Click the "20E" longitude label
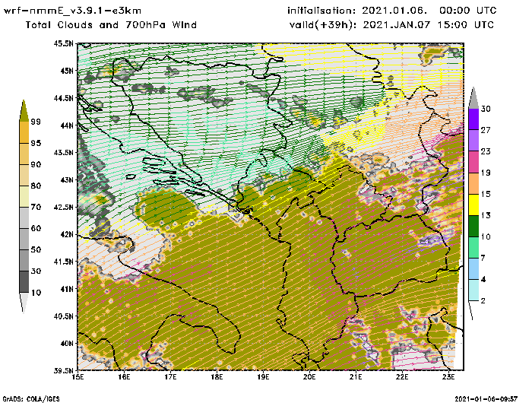Viewport: 532px width, 403px height. [309, 377]
